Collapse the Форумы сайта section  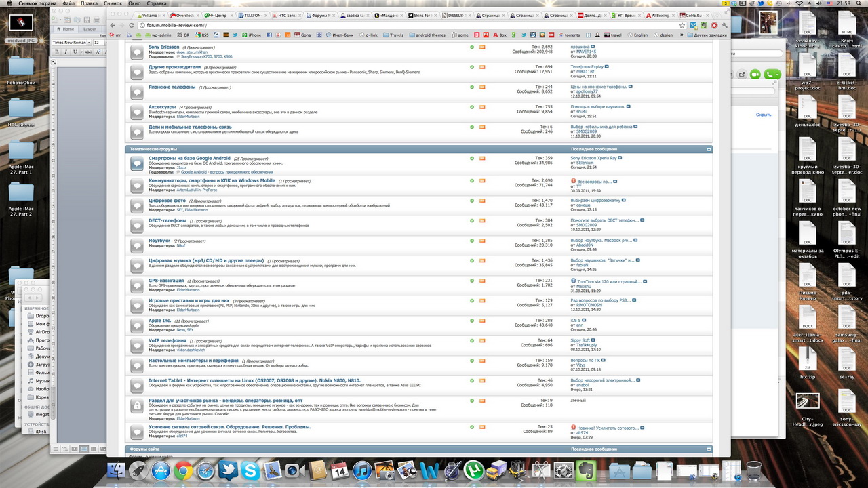pyautogui.click(x=709, y=449)
